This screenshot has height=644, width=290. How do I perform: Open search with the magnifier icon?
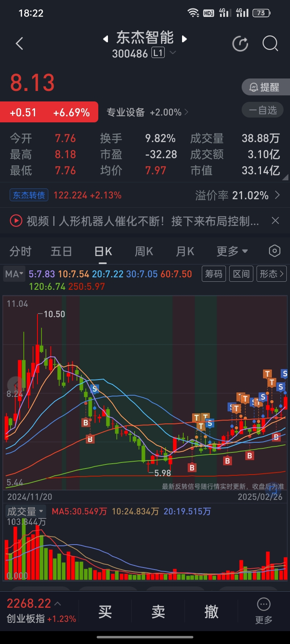coord(270,43)
